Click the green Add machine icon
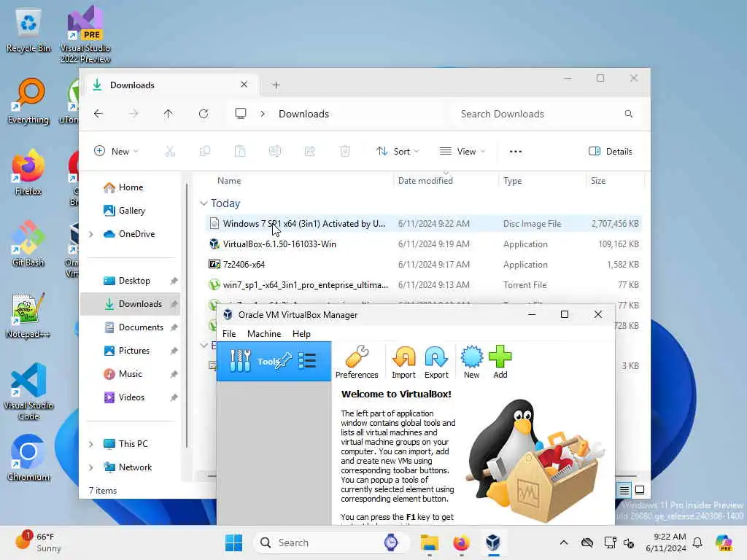Screen dimensions: 747x560 click(500, 362)
